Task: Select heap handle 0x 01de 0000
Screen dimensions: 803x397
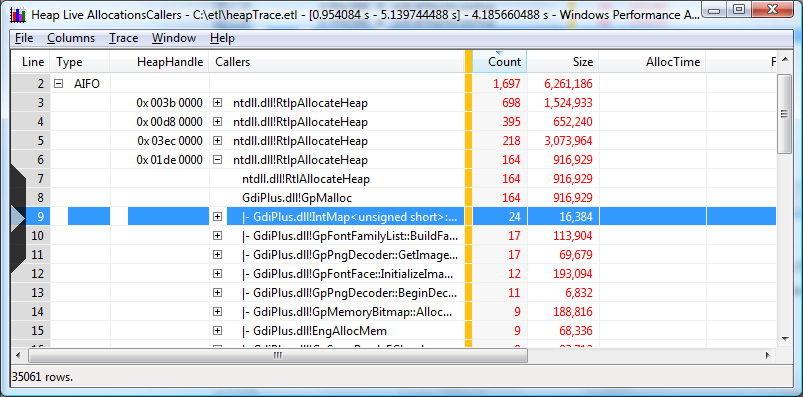Action: click(x=170, y=160)
